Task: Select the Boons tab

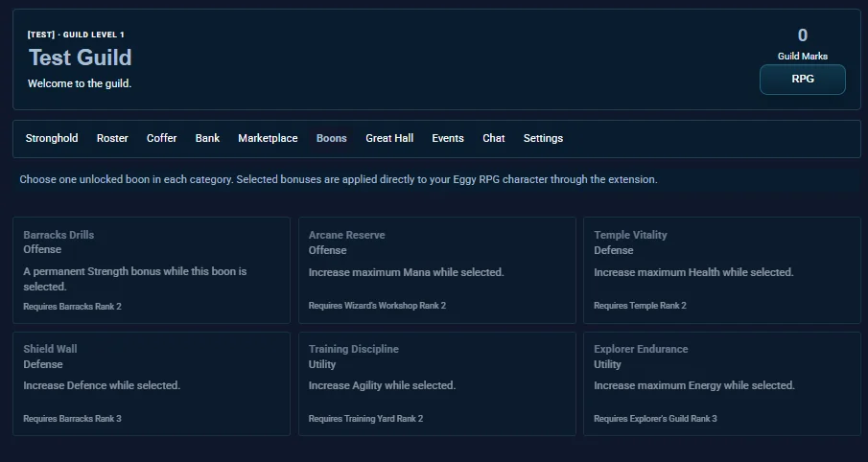Action: pos(332,138)
